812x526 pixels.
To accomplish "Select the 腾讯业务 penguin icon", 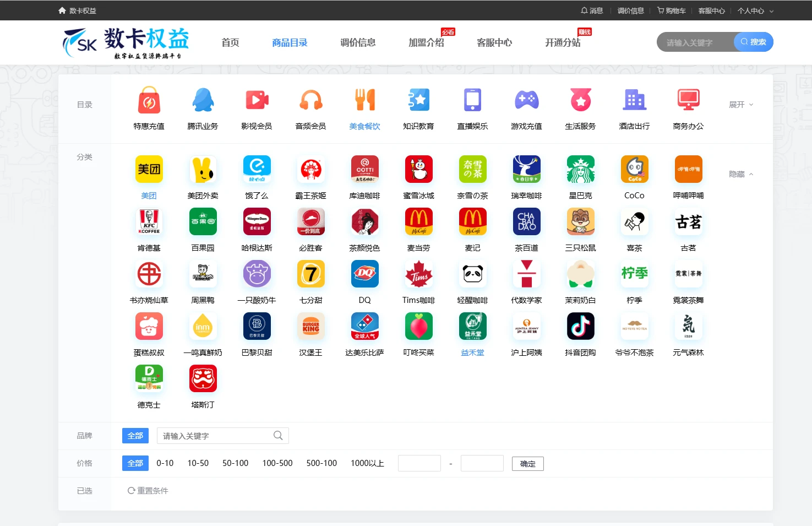I will pyautogui.click(x=203, y=100).
